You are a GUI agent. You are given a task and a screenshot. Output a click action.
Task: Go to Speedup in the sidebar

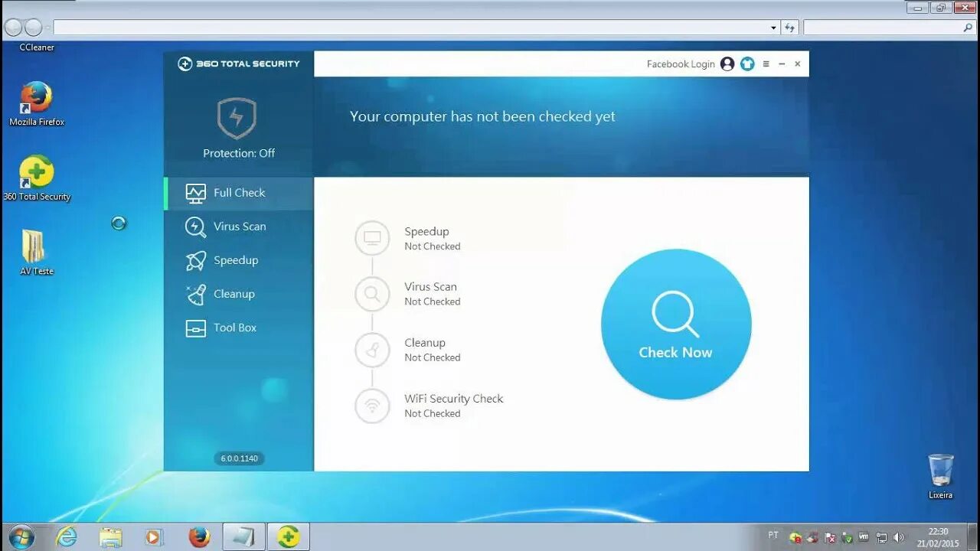(x=239, y=260)
